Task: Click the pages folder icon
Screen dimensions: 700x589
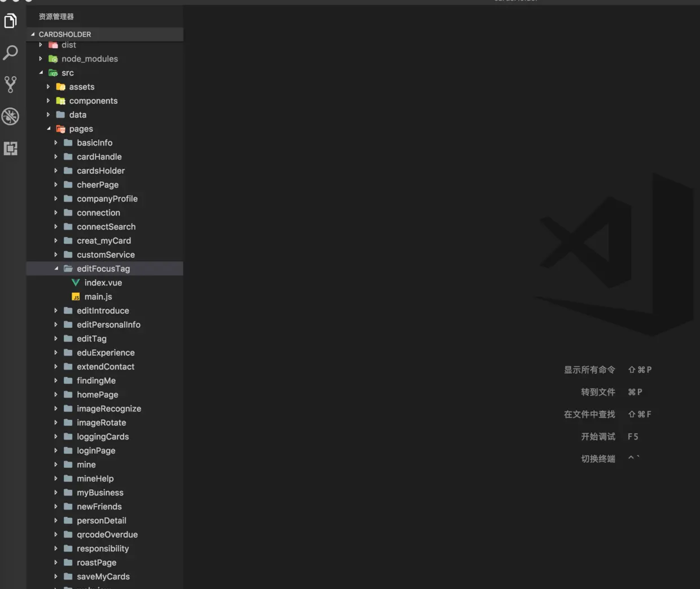Action: (x=61, y=129)
